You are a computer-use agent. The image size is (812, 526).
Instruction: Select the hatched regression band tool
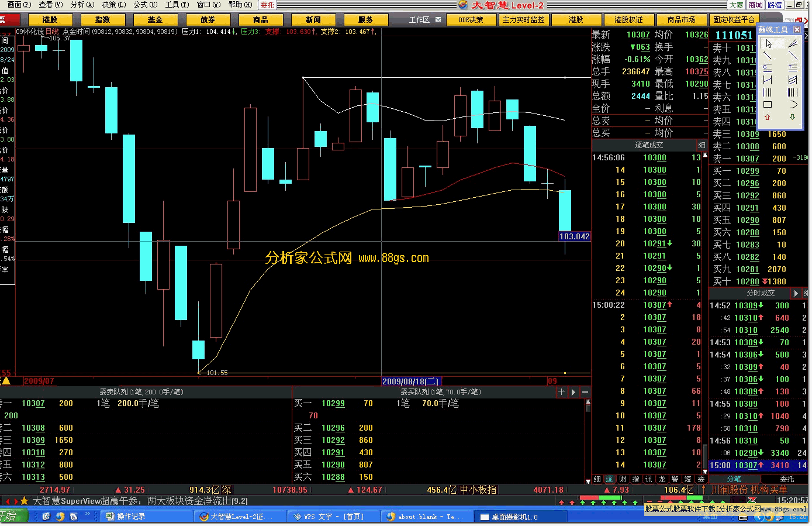coord(792,80)
